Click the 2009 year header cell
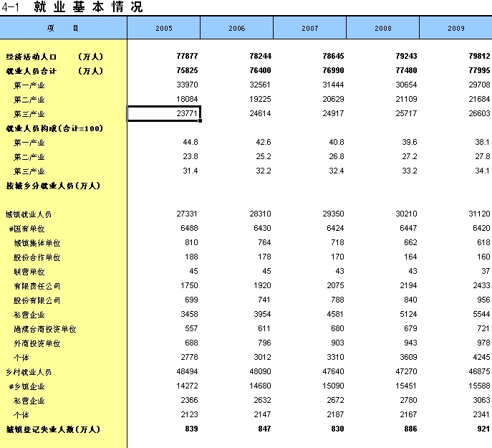Viewport: 492px width, 448px height. 455,28
